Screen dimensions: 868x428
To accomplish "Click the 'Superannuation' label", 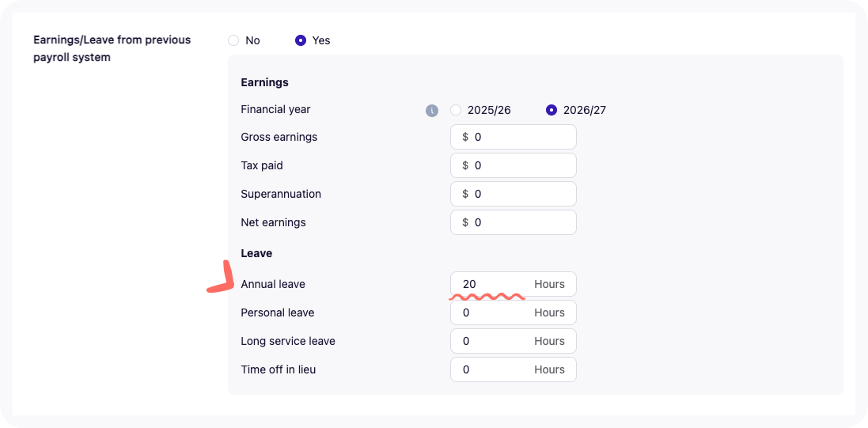I will click(281, 195).
